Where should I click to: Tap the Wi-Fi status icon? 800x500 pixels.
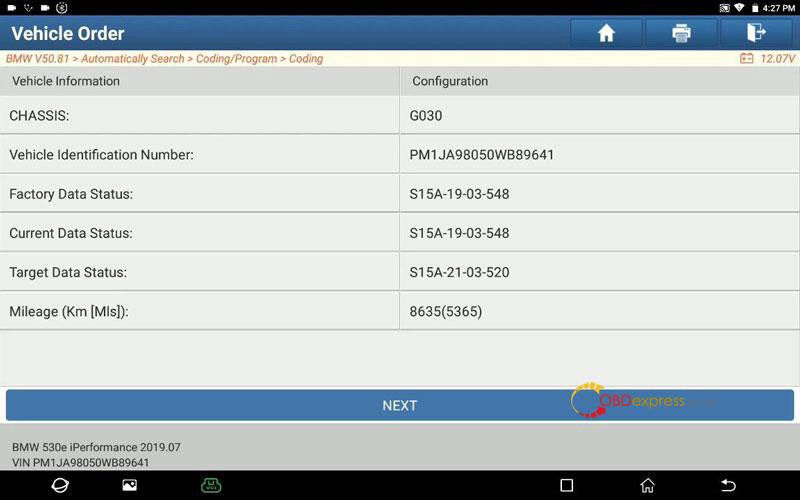pyautogui.click(x=739, y=8)
